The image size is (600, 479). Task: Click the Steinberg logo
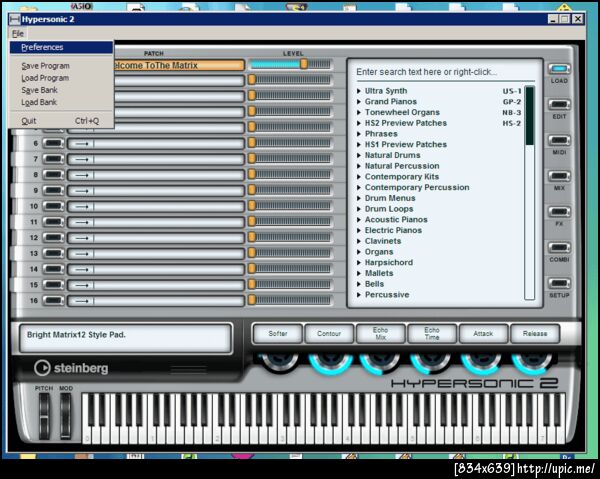pos(71,368)
